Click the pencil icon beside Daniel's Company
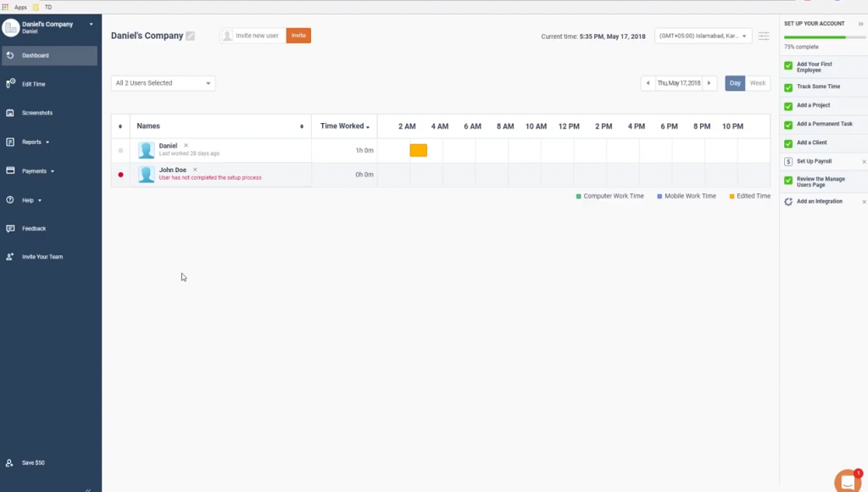The image size is (868, 492). (x=191, y=36)
